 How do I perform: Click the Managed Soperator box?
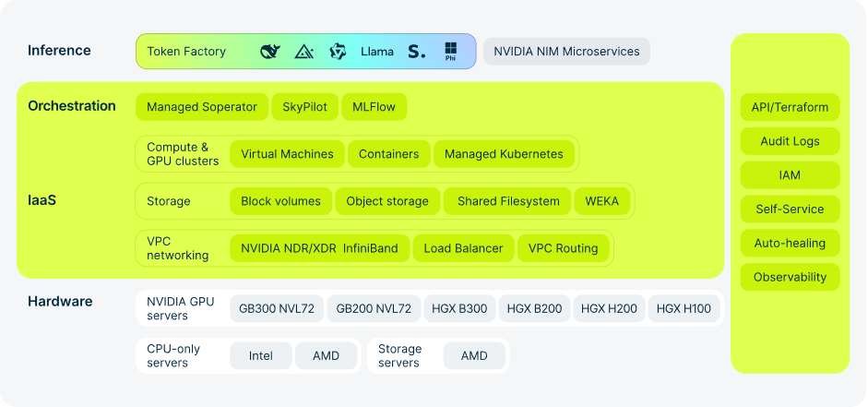tap(202, 107)
